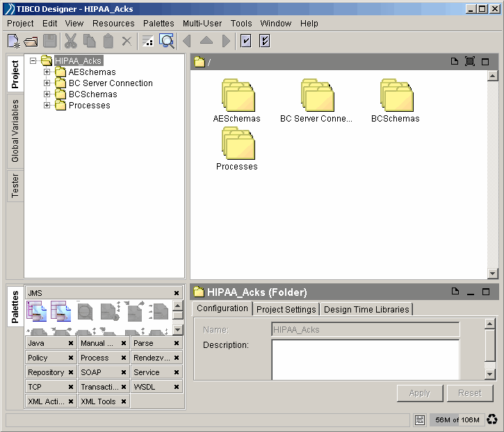
Task: Switch to Design Time Libraries tab
Action: tap(366, 309)
